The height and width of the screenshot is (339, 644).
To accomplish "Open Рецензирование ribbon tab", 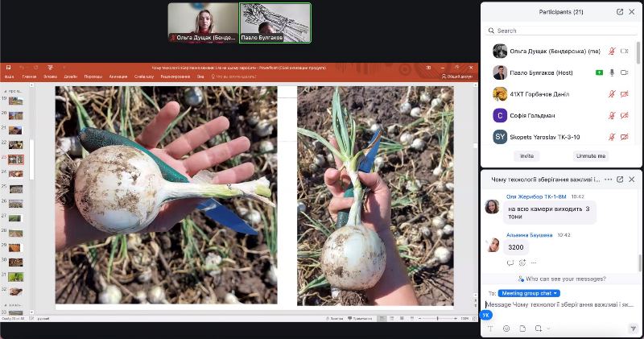I will click(175, 76).
